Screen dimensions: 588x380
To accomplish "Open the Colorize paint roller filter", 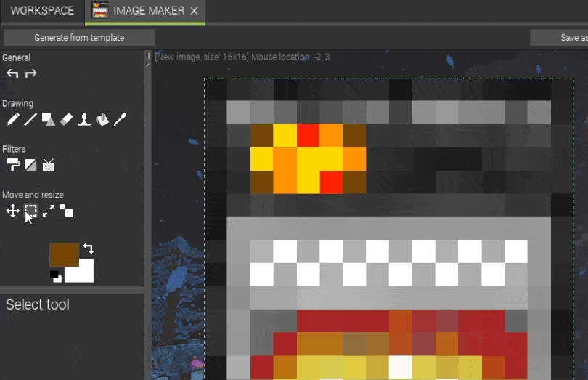I will coord(13,165).
